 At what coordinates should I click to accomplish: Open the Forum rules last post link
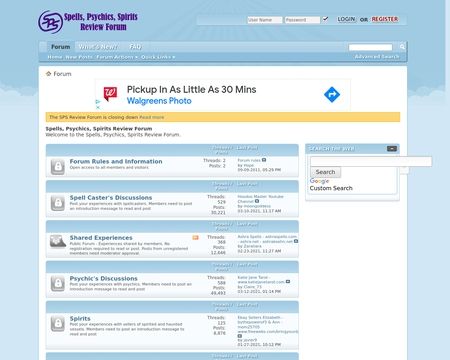(249, 160)
